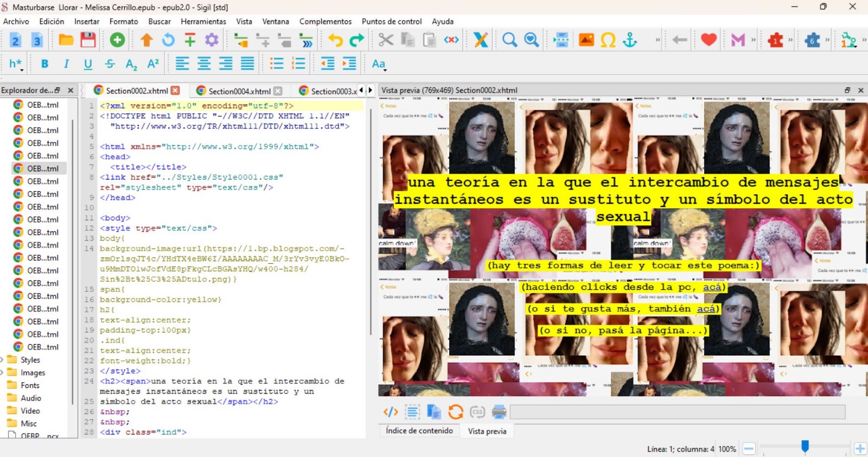The image size is (868, 457).
Task: Click the red heart icon
Action: [x=709, y=40]
